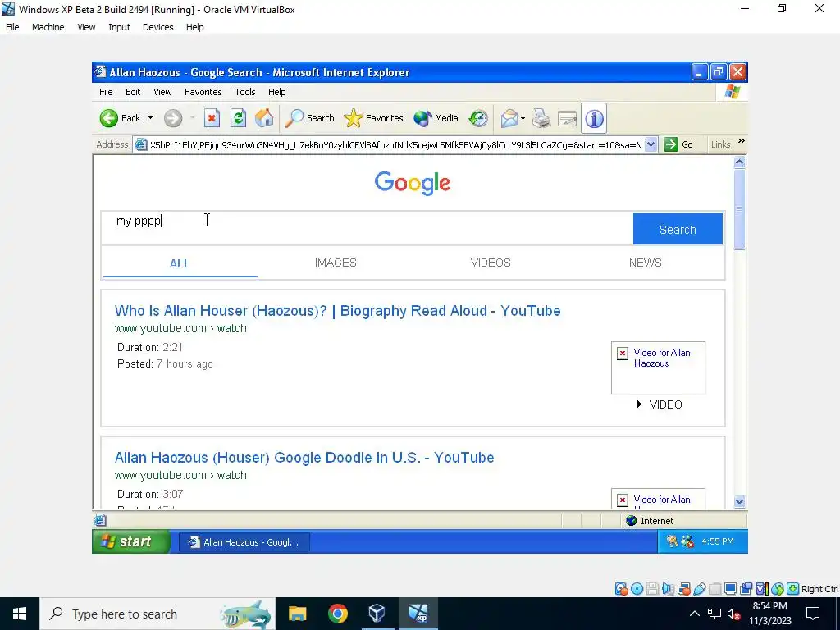Viewport: 840px width, 630px height.
Task: Open IE Favorites menu
Action: pyautogui.click(x=203, y=92)
